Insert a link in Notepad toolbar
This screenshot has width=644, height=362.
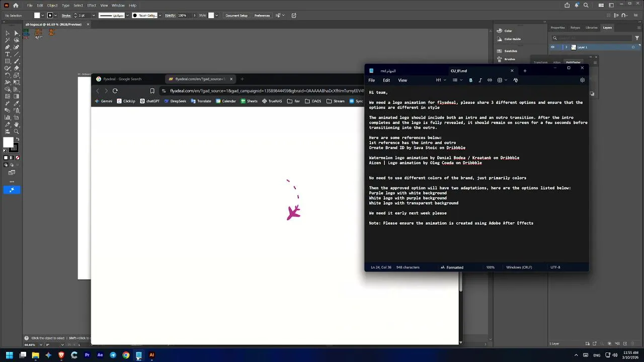(490, 80)
